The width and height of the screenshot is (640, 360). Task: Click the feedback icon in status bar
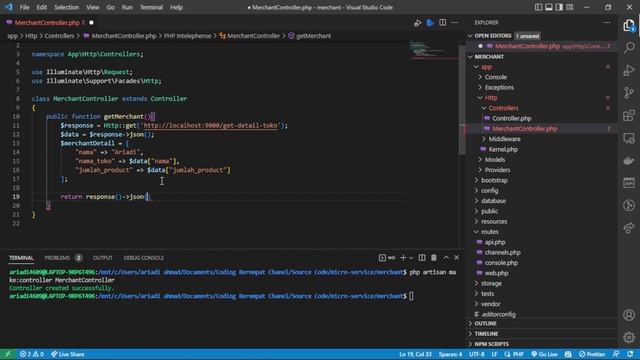click(x=616, y=354)
